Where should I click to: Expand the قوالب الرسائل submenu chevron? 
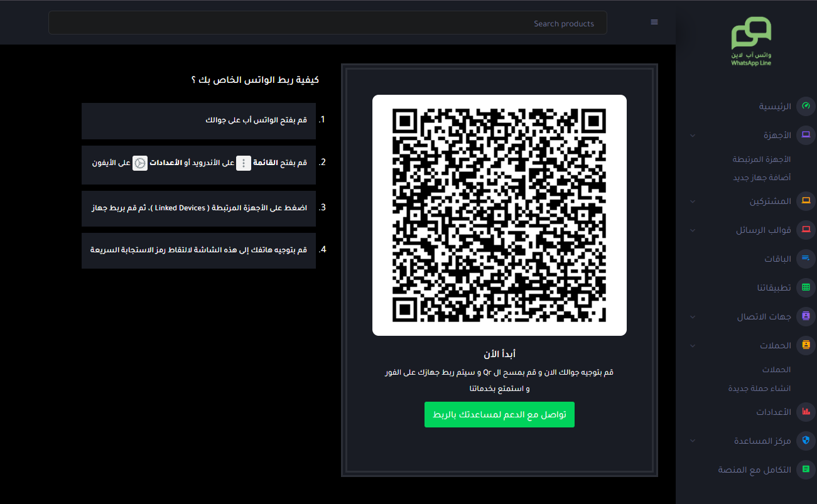click(693, 230)
